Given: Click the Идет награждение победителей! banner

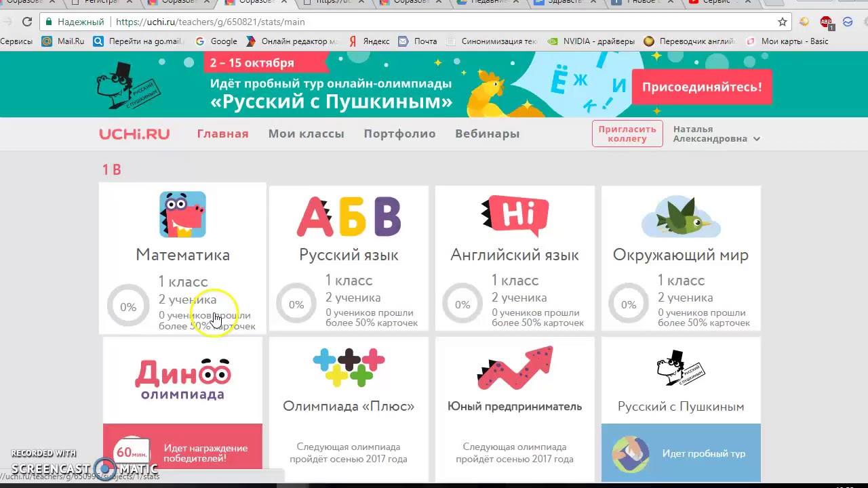Looking at the screenshot, I should point(182,446).
